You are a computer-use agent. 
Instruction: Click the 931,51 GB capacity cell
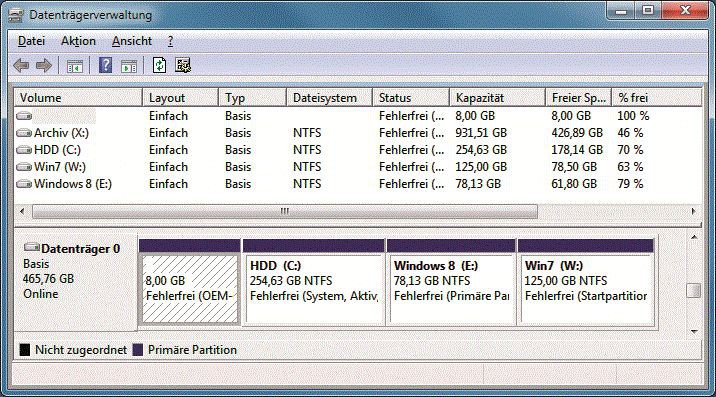(x=481, y=133)
